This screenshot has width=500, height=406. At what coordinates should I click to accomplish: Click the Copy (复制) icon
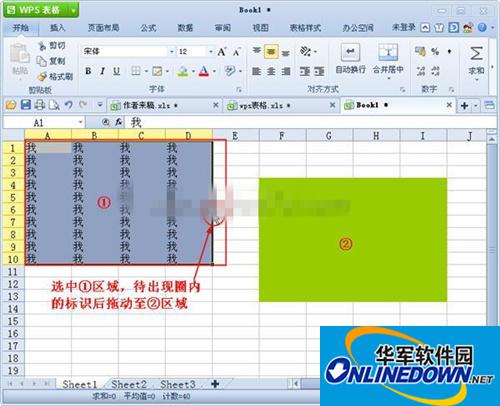[42, 61]
